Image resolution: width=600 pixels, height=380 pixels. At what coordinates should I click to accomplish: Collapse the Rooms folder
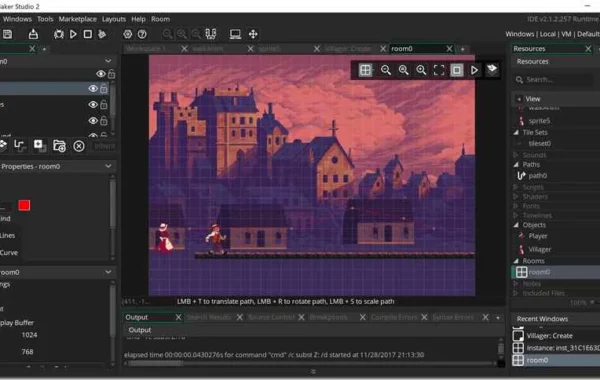pyautogui.click(x=516, y=261)
